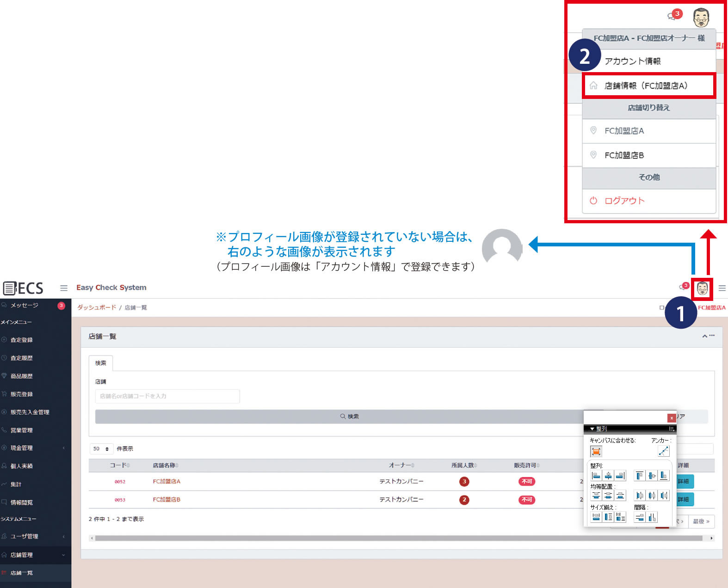Click the align bottom edges icon
The height and width of the screenshot is (588, 728).
point(664,476)
